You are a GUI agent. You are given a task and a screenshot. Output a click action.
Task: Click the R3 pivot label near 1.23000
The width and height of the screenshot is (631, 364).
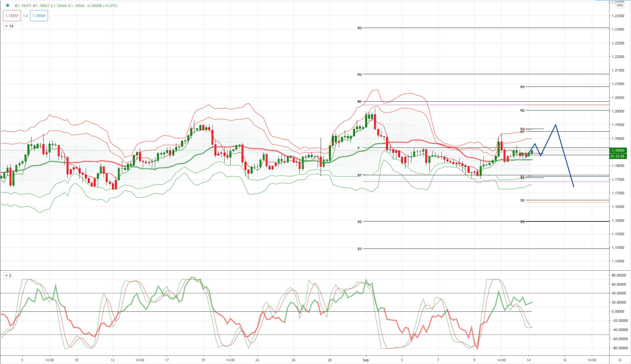point(360,28)
